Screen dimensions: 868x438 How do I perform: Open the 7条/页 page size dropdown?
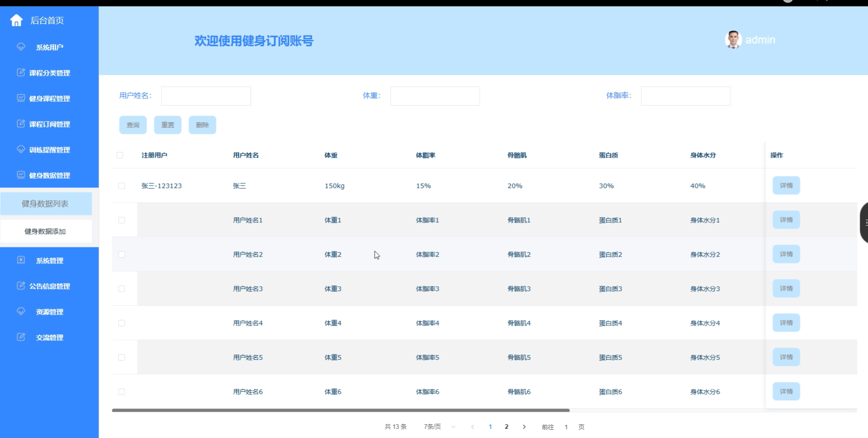coord(439,427)
